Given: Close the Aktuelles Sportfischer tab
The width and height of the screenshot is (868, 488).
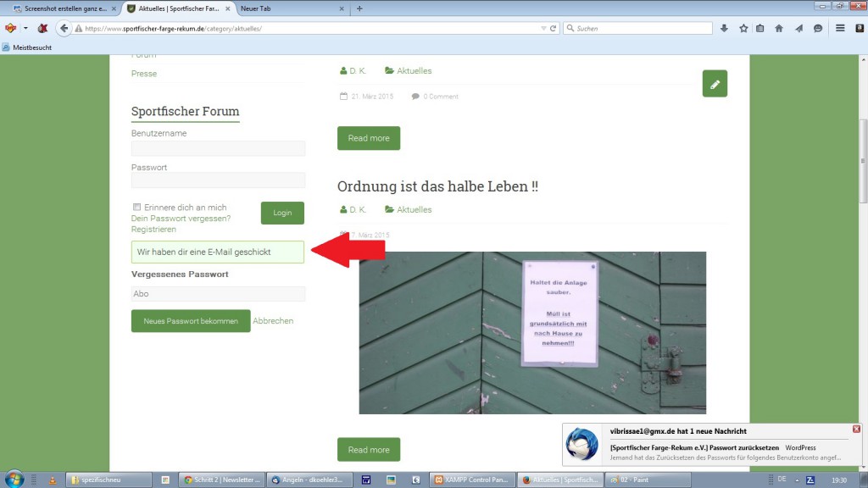Looking at the screenshot, I should [x=227, y=8].
